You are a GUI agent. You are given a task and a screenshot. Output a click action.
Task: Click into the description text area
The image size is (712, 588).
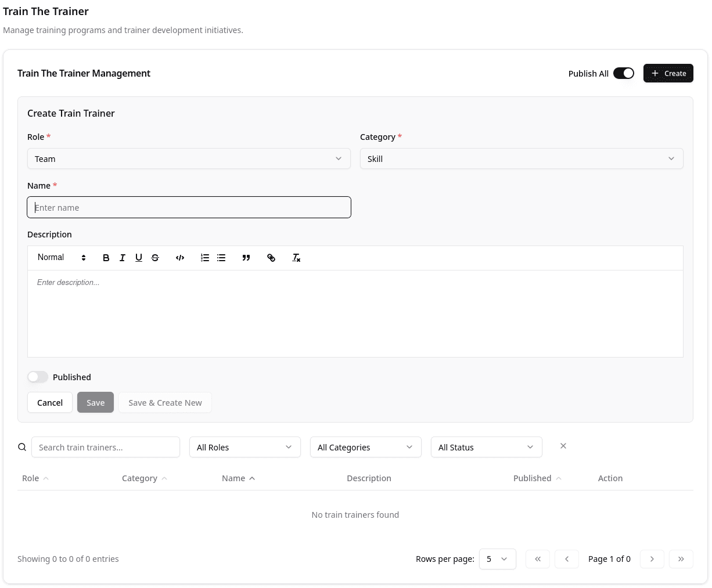click(355, 313)
